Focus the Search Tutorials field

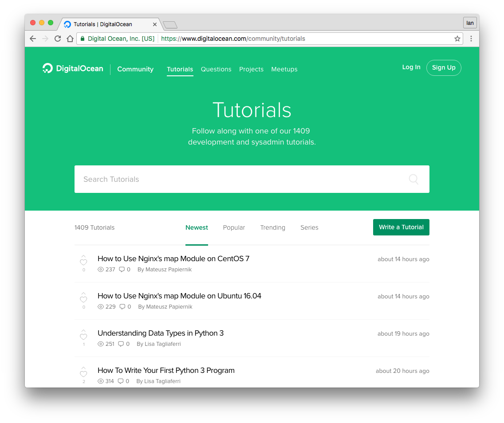252,179
